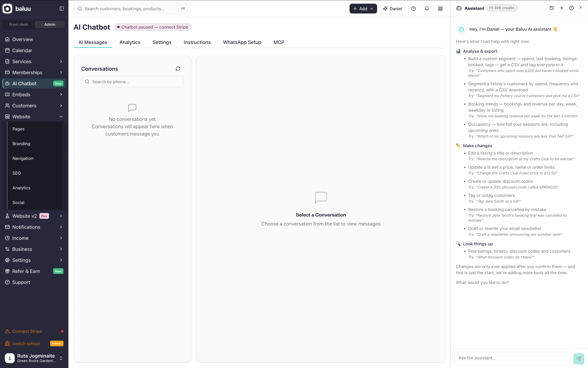Image resolution: width=588 pixels, height=368 pixels.
Task: Open Support in the sidebar
Action: 34,282
